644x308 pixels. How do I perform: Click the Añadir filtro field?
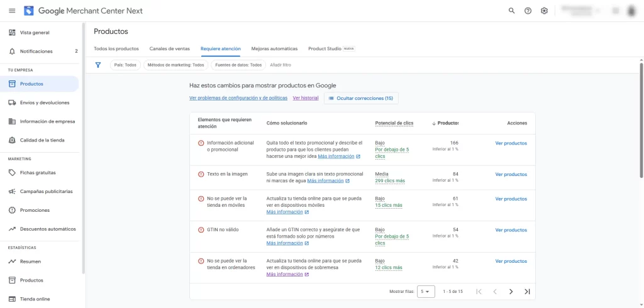[x=280, y=65]
